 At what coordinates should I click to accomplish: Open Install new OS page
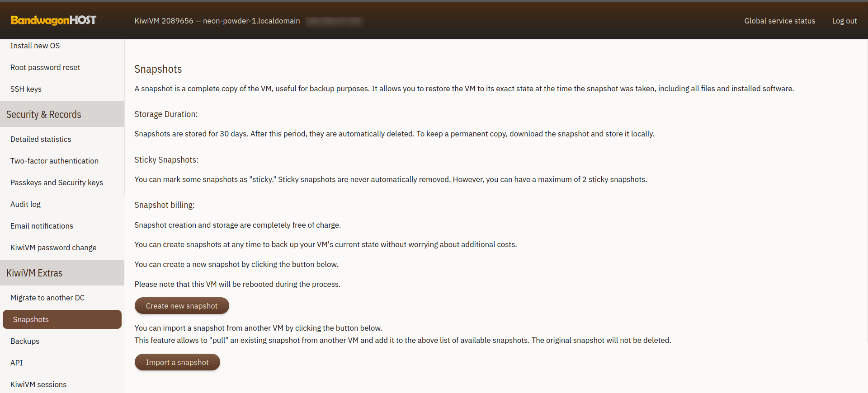pos(35,46)
